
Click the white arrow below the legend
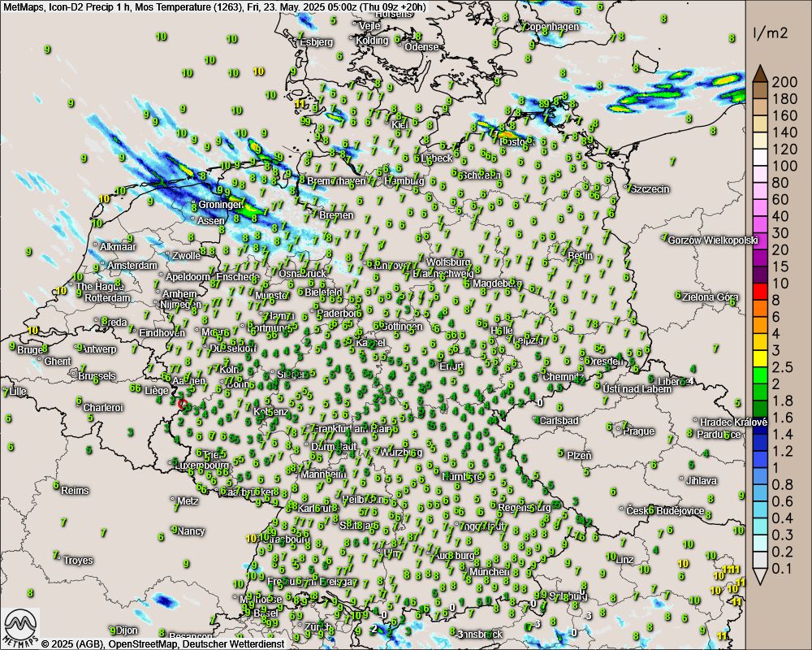(x=760, y=576)
